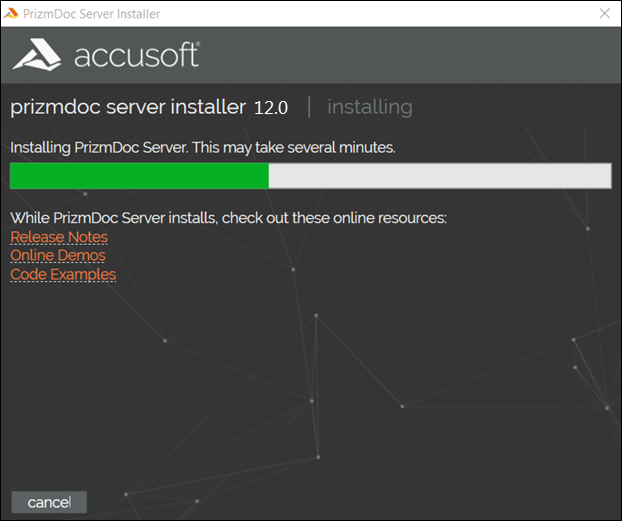
Task: Open the Code Examples link
Action: tap(63, 274)
